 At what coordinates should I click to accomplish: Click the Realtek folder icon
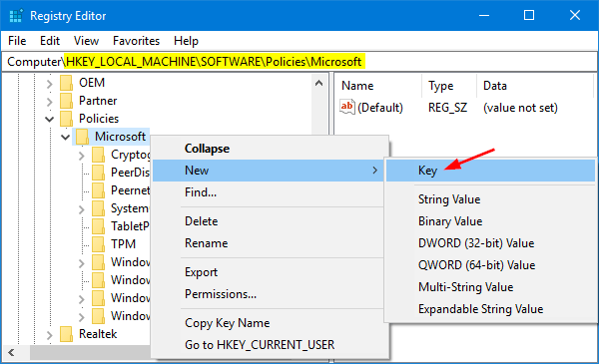coord(66,334)
